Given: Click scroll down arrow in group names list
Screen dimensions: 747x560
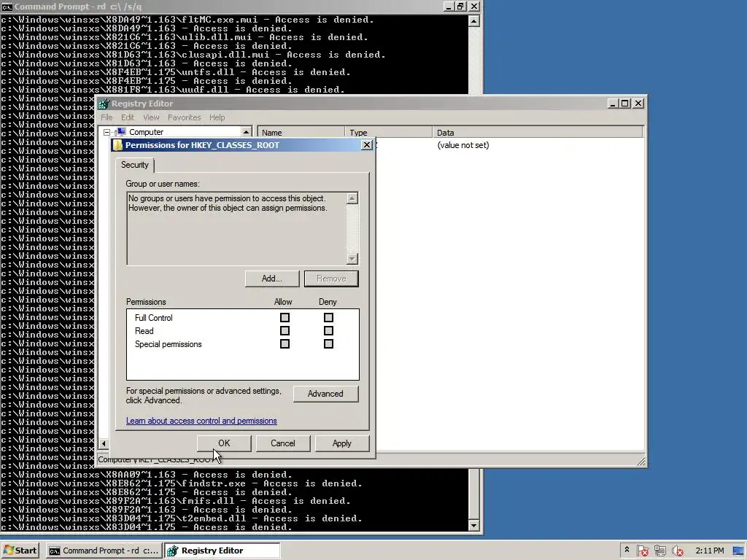Looking at the screenshot, I should click(x=352, y=259).
